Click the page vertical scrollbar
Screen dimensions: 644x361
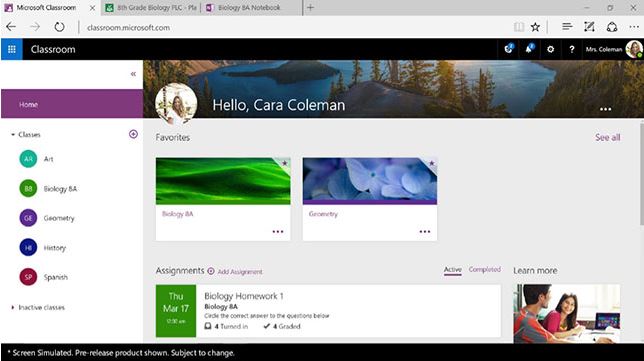tap(642, 174)
